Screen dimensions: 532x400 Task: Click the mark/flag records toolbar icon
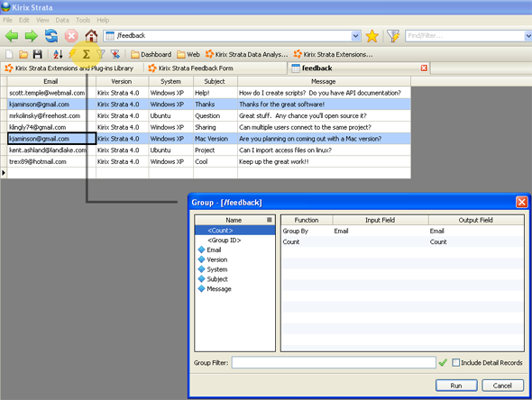[x=115, y=54]
